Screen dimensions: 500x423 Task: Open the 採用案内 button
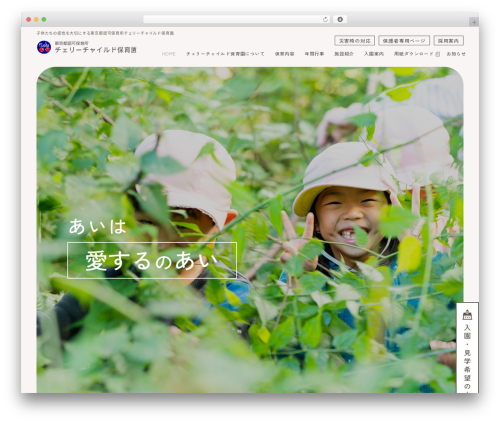click(x=448, y=41)
